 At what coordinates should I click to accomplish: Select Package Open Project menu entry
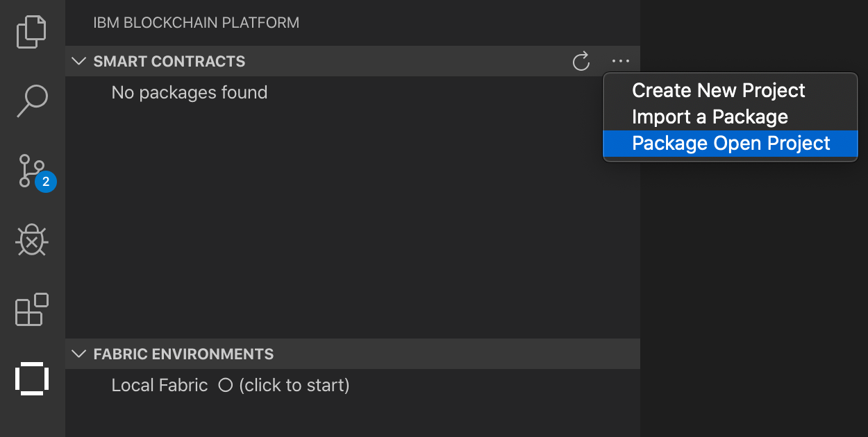(731, 144)
